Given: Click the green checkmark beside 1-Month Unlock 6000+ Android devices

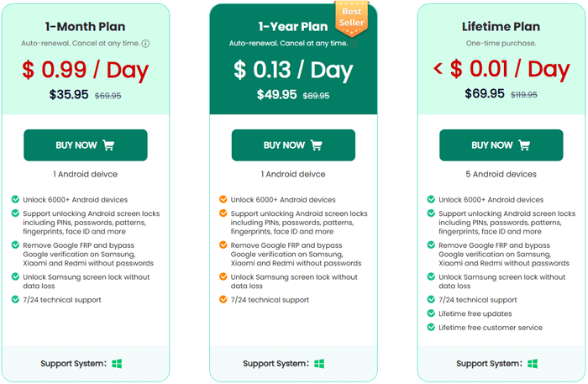Looking at the screenshot, I should point(15,199).
